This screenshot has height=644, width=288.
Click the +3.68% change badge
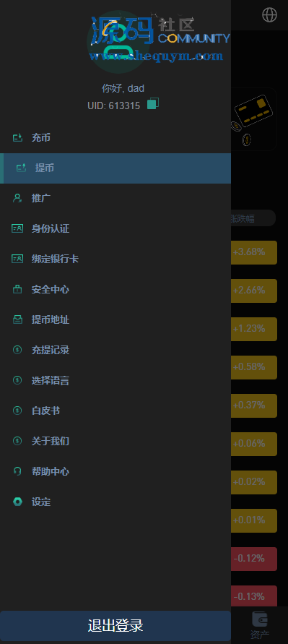254,252
